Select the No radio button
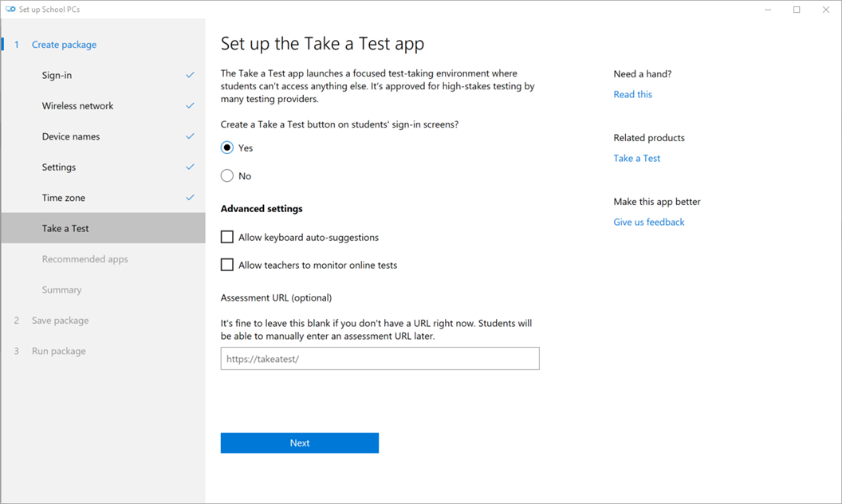 [x=227, y=175]
